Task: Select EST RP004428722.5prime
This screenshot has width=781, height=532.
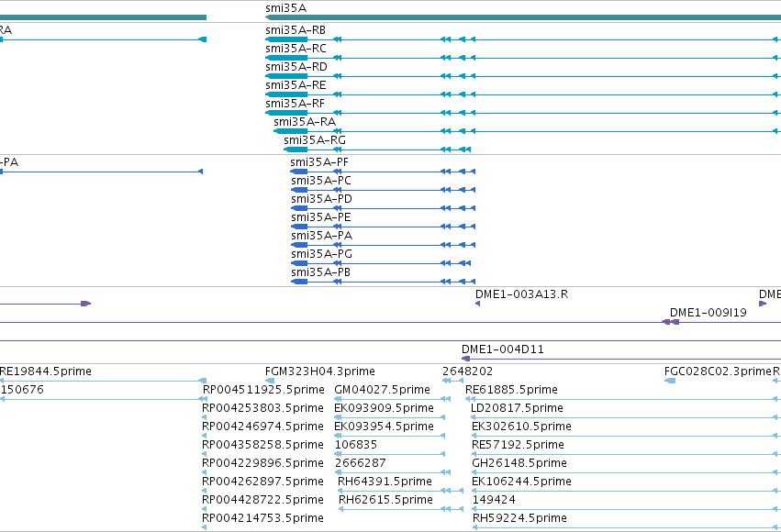Action: click(263, 500)
